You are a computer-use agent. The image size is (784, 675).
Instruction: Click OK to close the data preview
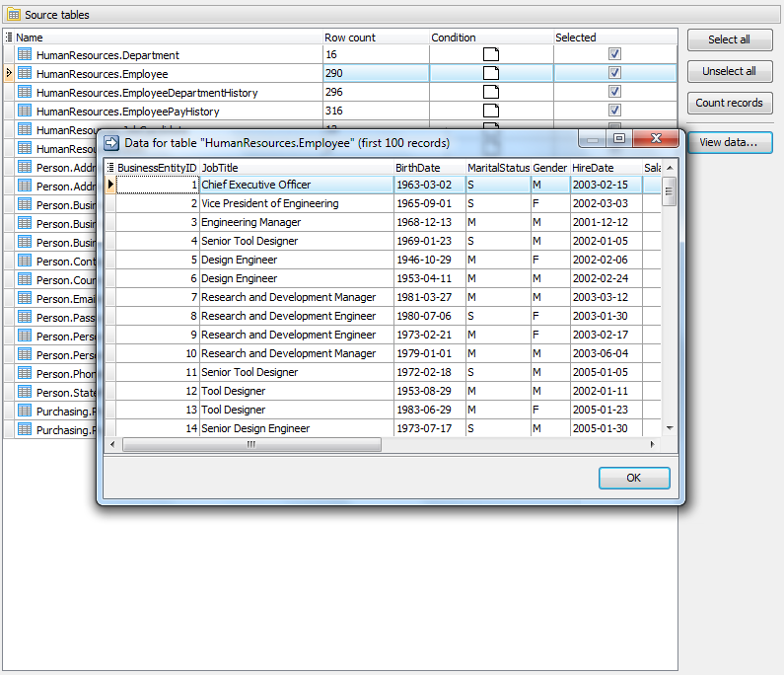coord(634,478)
